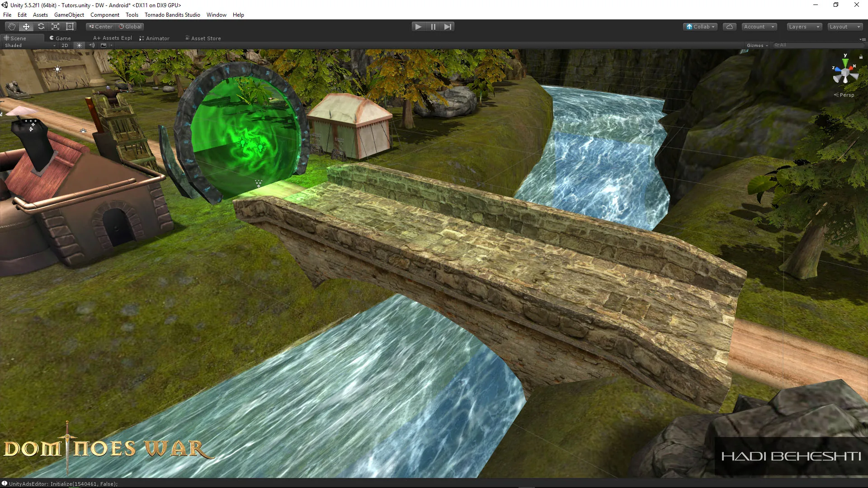The width and height of the screenshot is (868, 488).
Task: Open the scene effects dropdown arrow
Action: pos(111,45)
